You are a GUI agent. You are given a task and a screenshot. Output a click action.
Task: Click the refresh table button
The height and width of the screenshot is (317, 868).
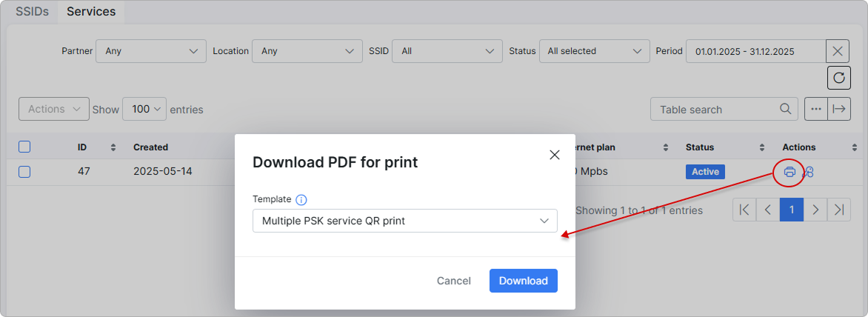pos(838,78)
